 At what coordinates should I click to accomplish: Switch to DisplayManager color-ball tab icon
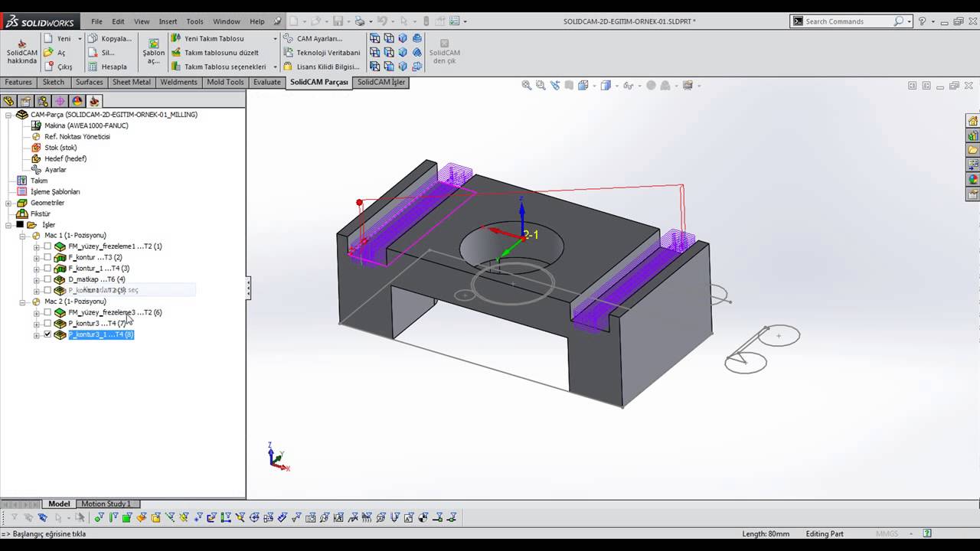(x=77, y=101)
